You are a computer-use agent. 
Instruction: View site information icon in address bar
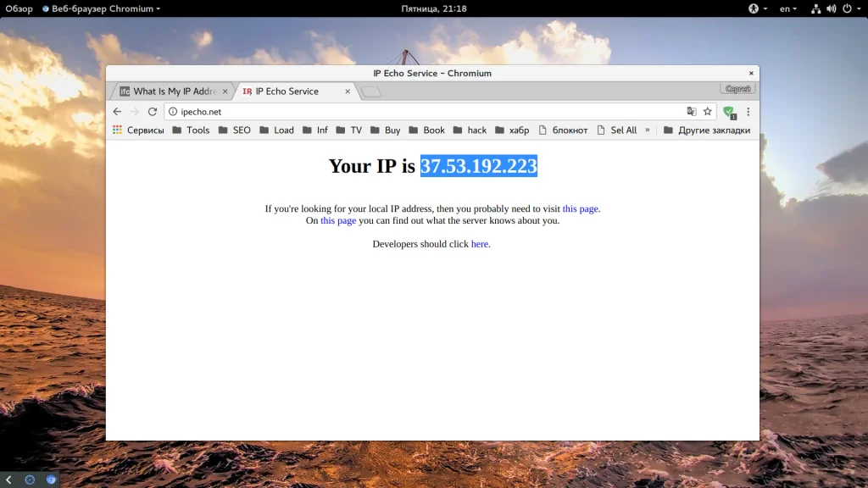click(173, 112)
